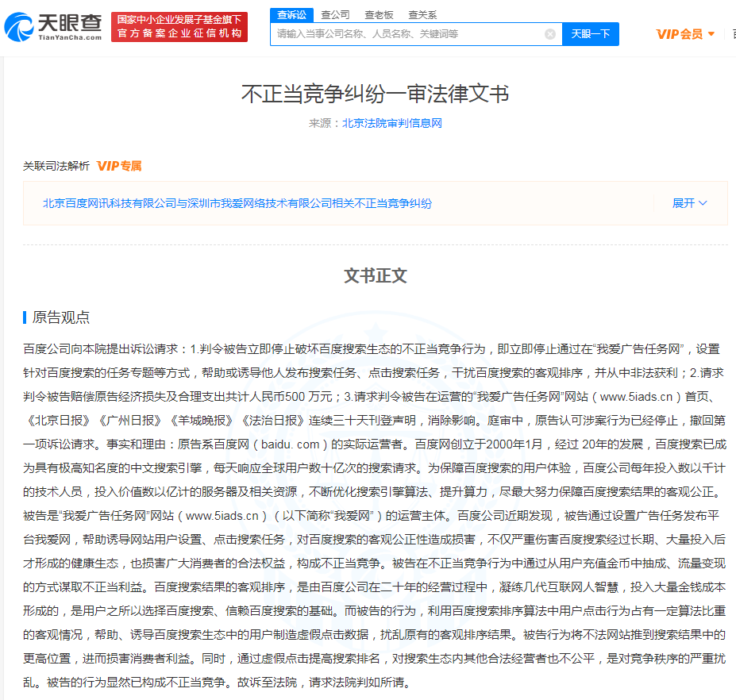Open the 北京百度网讯科技有限公司 dispute link

[237, 203]
